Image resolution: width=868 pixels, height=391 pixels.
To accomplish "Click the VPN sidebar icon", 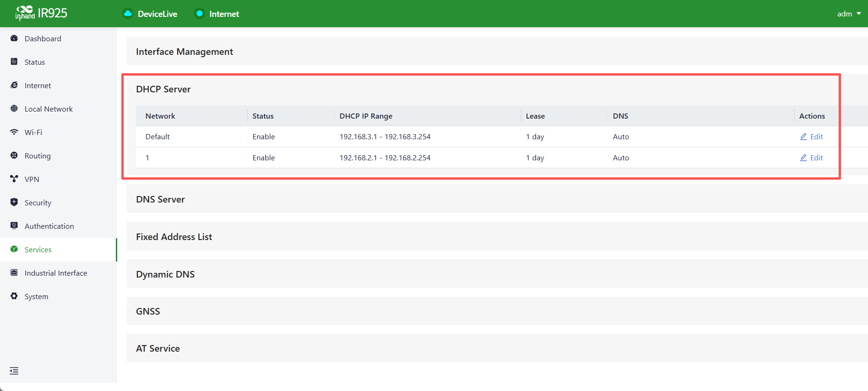I will tap(14, 179).
